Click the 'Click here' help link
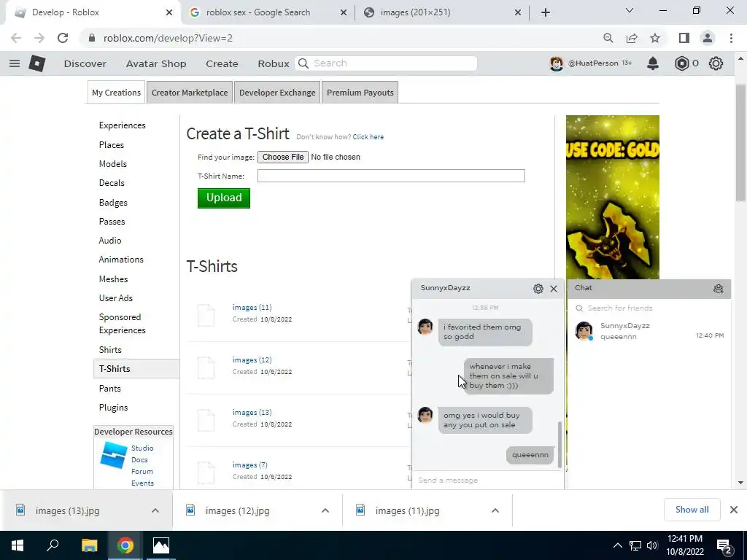Image resolution: width=747 pixels, height=560 pixels. tap(368, 137)
